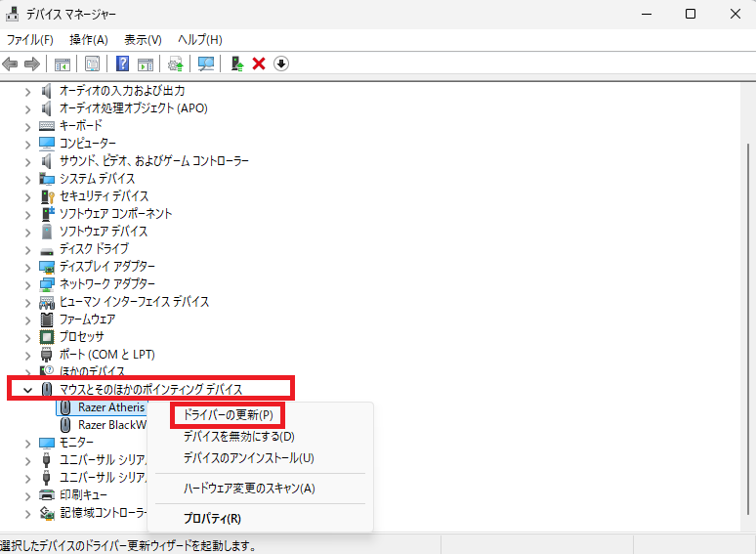Maximize the Device Manager window

coord(691,14)
